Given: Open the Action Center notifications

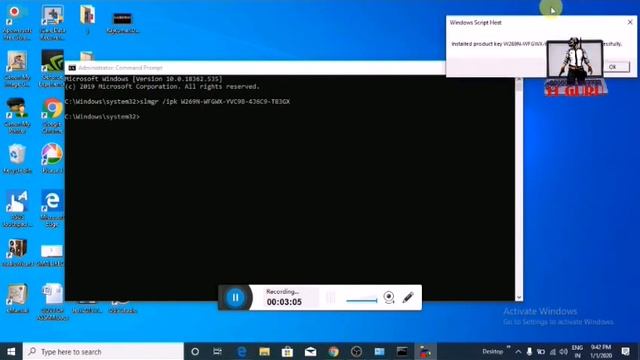Looking at the screenshot, I should click(625, 351).
